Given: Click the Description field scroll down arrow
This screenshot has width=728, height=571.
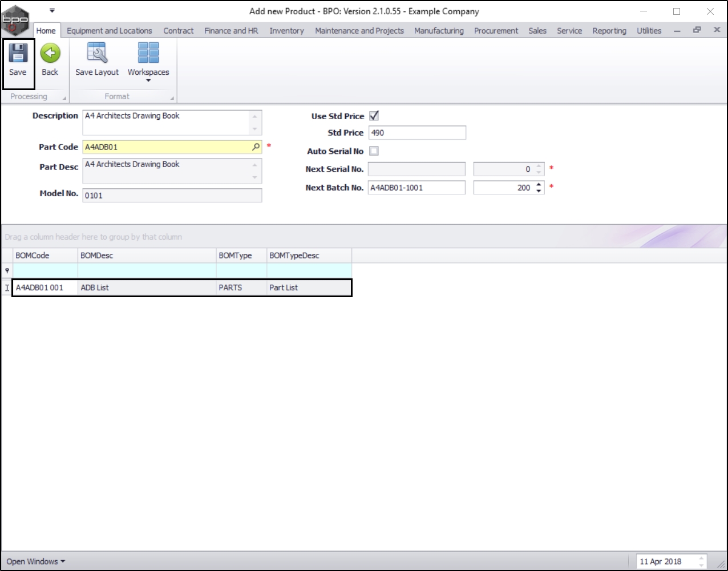Looking at the screenshot, I should point(255,129).
